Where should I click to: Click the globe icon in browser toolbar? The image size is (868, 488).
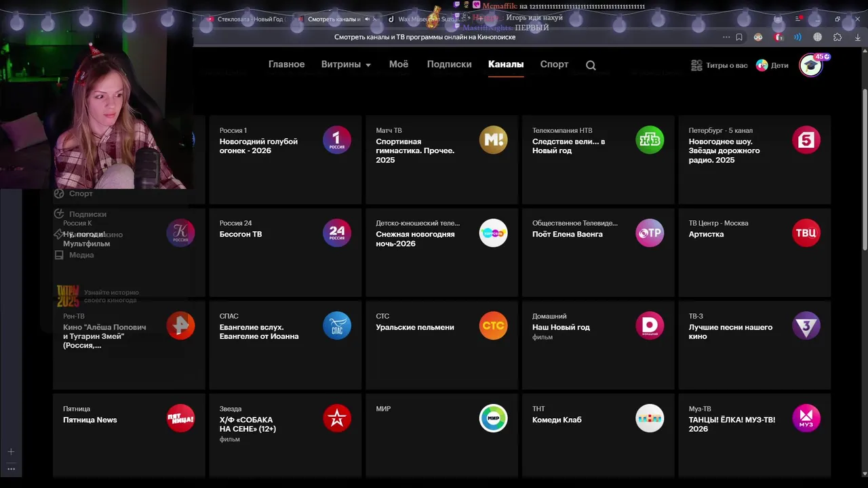[818, 37]
